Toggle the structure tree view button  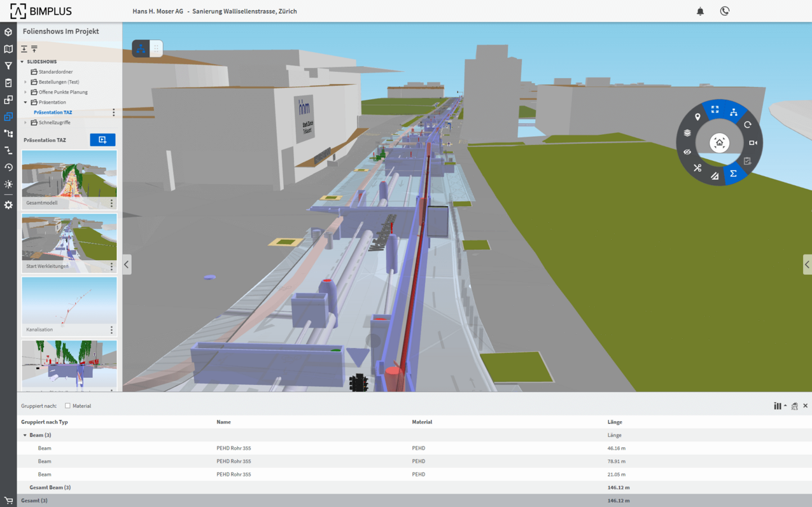click(x=141, y=48)
